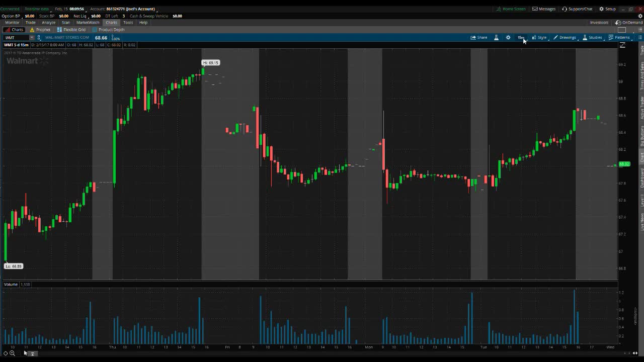The height and width of the screenshot is (362, 644).
Task: Click the Hi: 69.15 price bubble
Action: (x=211, y=63)
